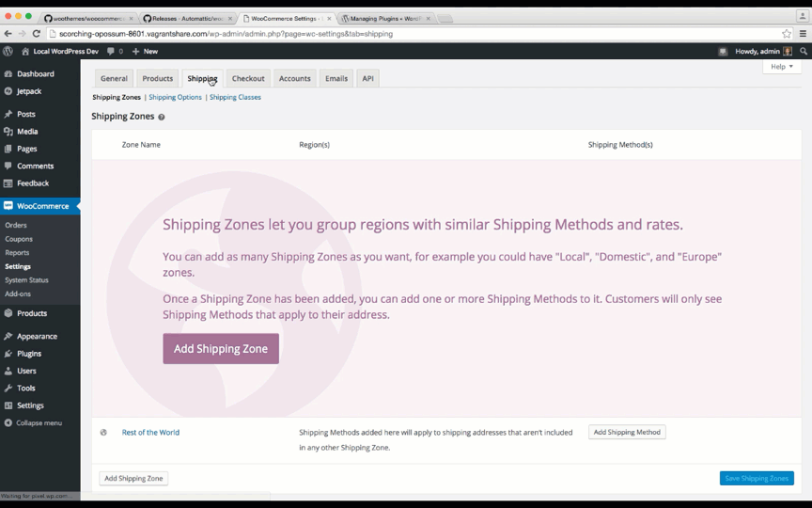Open Reports under WooCommerce
Screen dimensions: 812x508
point(17,252)
